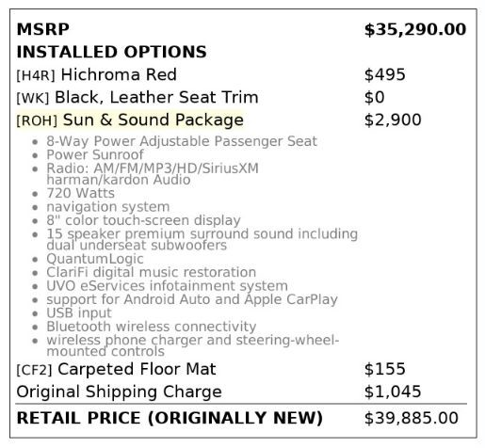
Task: Click the Bluetooth wireless connectivity item
Action: point(152,327)
